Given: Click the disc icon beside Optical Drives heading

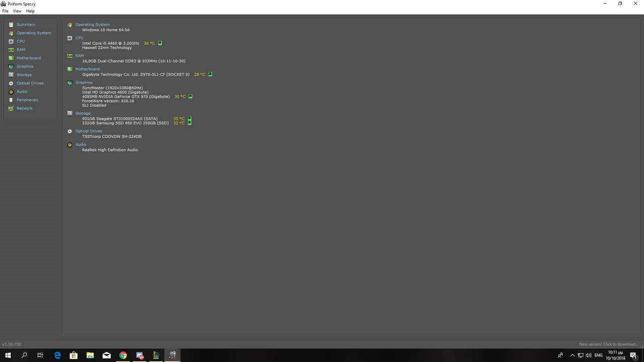Looking at the screenshot, I should (70, 131).
